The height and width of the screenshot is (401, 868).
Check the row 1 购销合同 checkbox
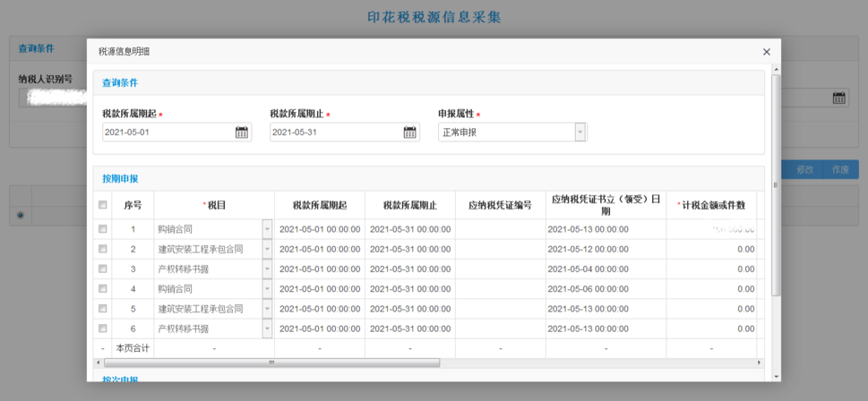(102, 229)
